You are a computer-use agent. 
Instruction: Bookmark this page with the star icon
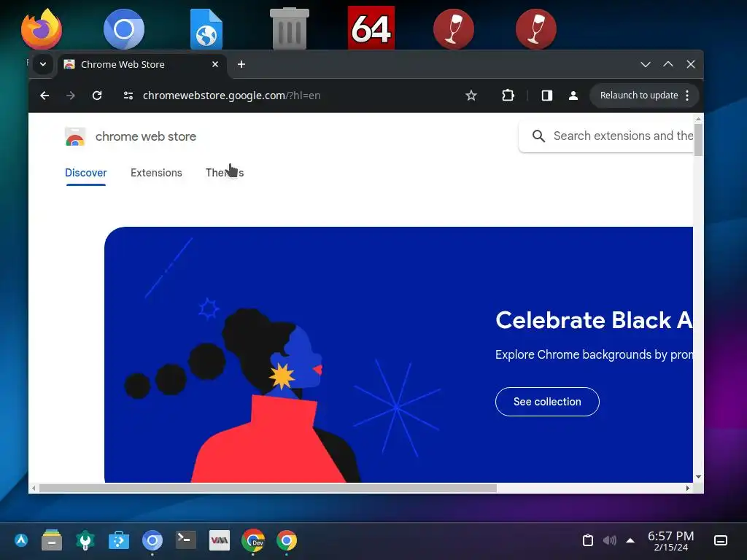pyautogui.click(x=471, y=96)
